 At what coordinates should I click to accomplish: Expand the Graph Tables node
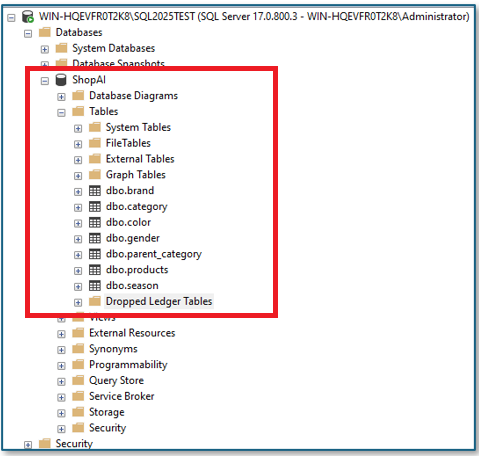pyautogui.click(x=78, y=176)
